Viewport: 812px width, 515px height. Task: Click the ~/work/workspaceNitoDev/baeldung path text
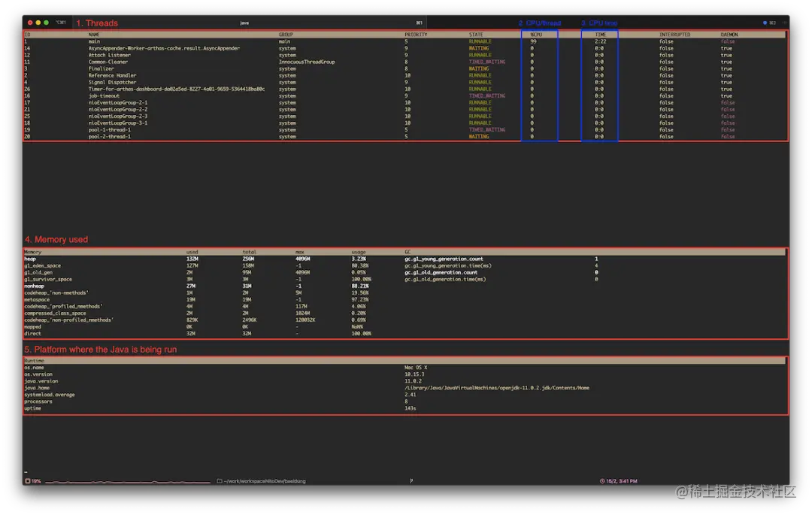point(265,481)
